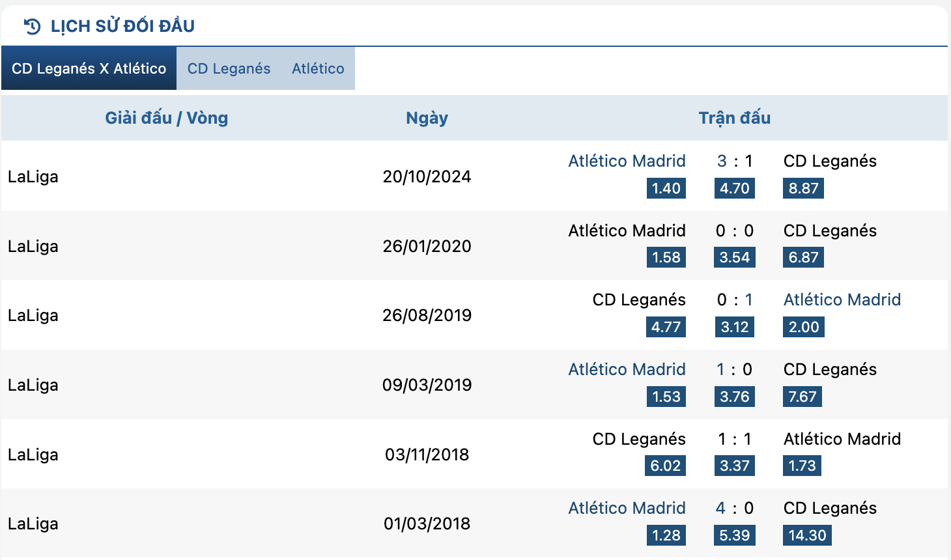Click the Ngày column header
Image resolution: width=951 pixels, height=560 pixels.
[427, 118]
